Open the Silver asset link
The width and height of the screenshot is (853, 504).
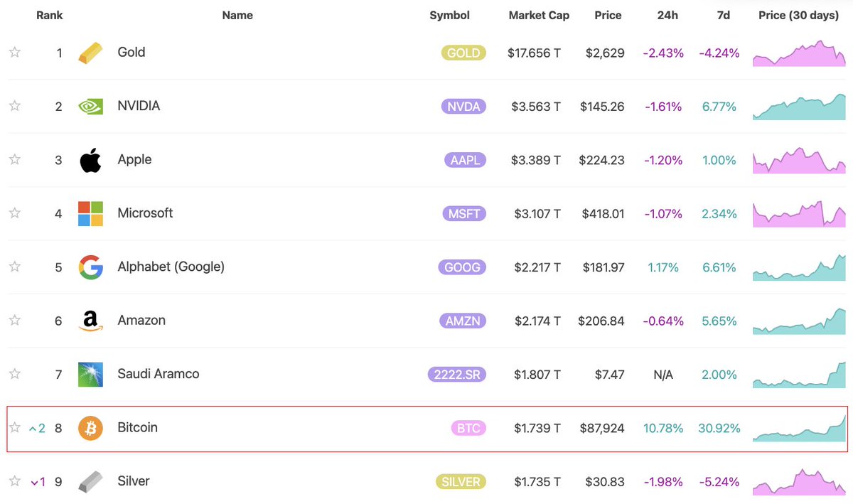click(x=134, y=481)
